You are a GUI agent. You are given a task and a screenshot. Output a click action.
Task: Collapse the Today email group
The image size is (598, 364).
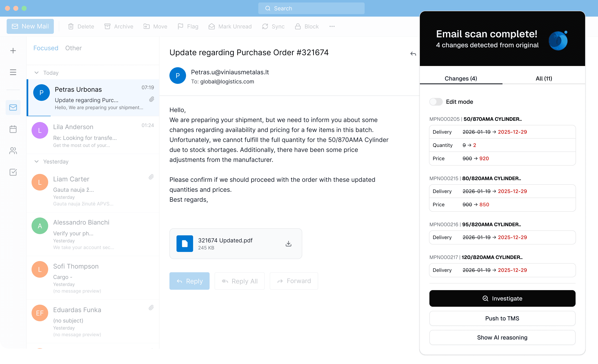click(37, 73)
